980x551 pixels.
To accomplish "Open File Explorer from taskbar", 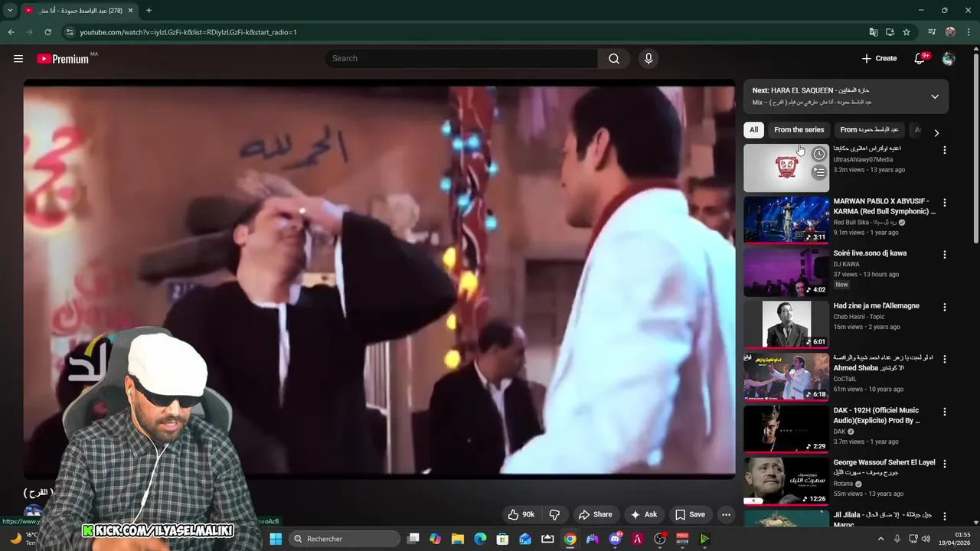I will click(458, 539).
